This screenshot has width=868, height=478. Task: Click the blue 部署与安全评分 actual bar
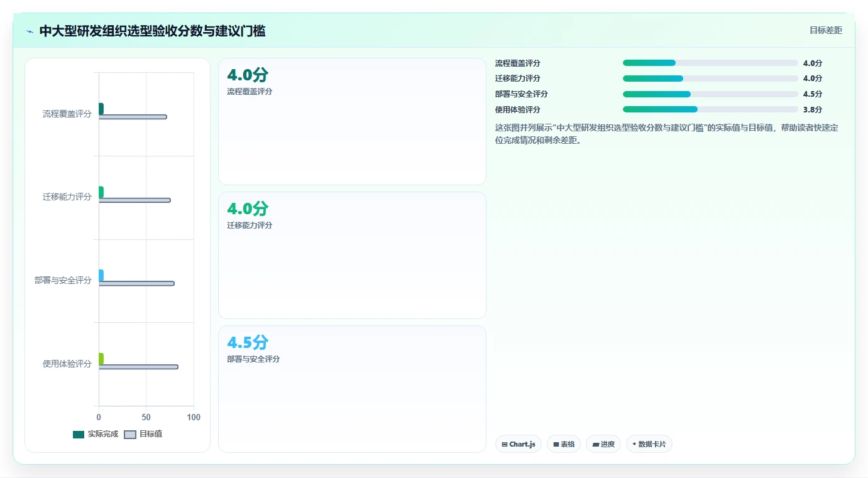point(101,275)
